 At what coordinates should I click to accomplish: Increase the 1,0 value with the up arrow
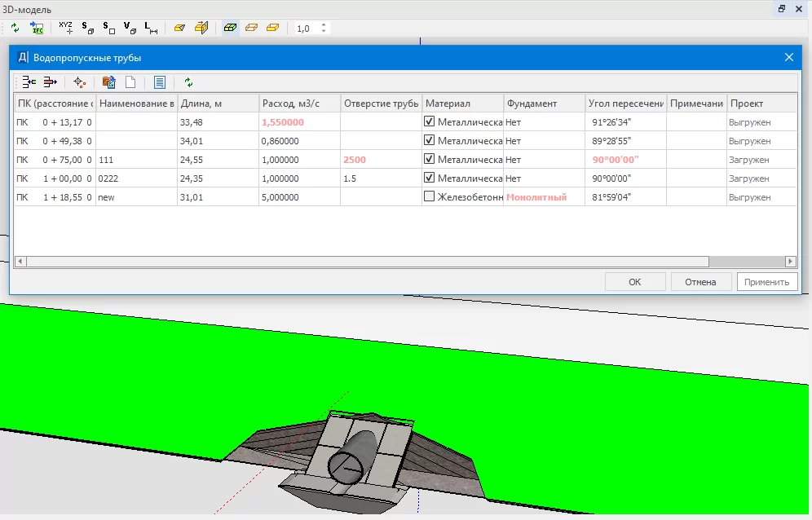324,24
